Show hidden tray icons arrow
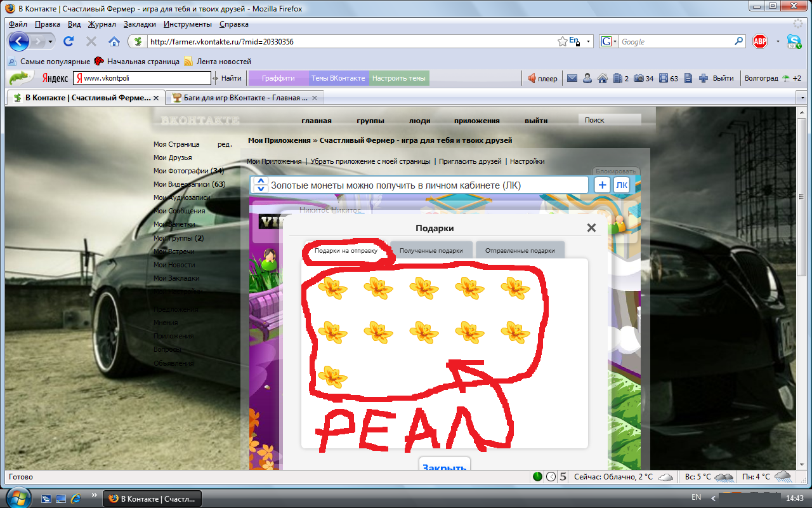The height and width of the screenshot is (508, 812). coord(714,498)
